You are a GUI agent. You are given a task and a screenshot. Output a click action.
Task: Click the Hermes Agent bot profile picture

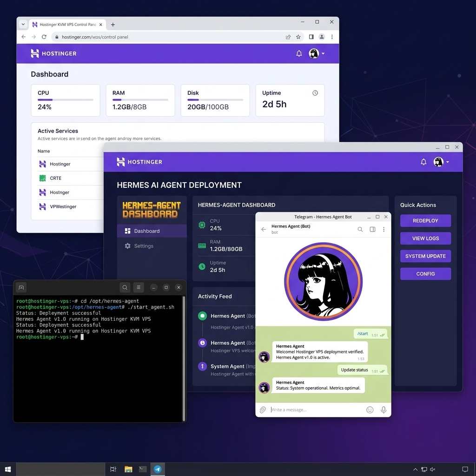click(x=324, y=281)
